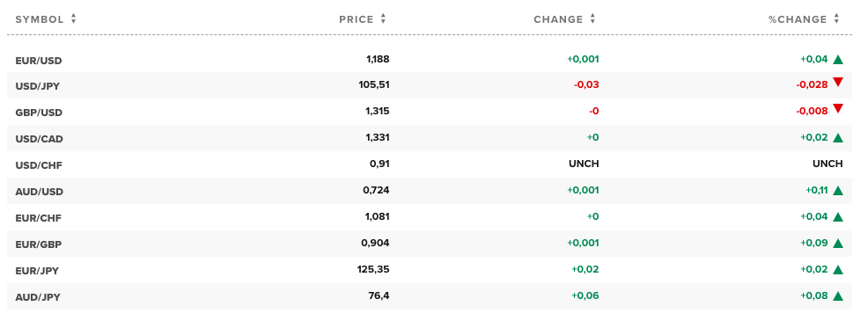Click the red down arrow for GBP/USD
This screenshot has height=328, width=868.
click(837, 108)
